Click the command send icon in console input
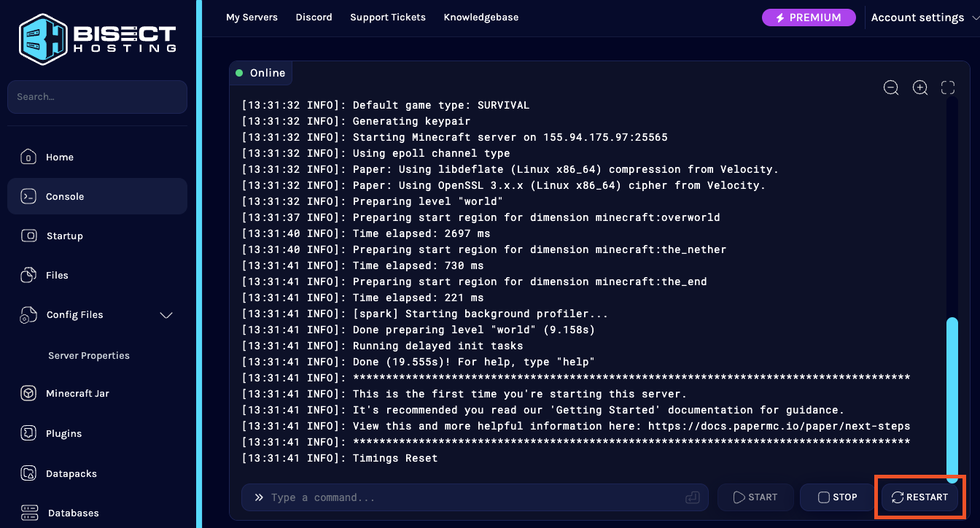Viewport: 980px width, 528px height. [x=692, y=497]
